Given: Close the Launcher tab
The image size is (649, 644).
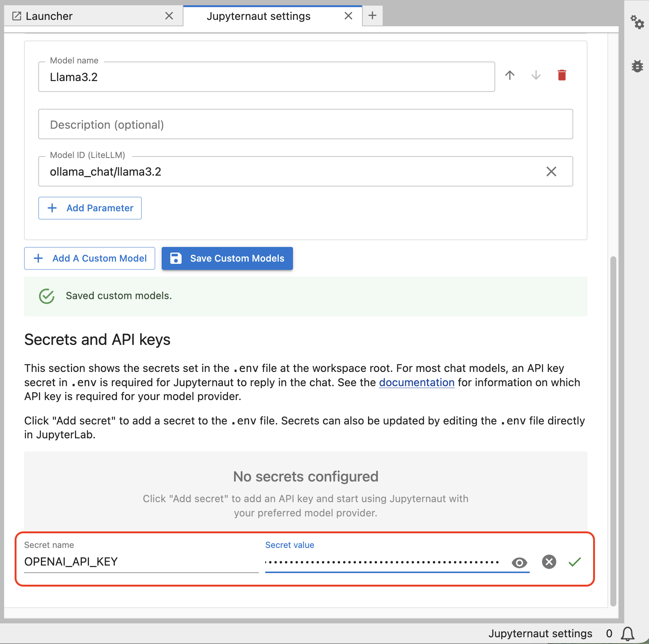Looking at the screenshot, I should click(169, 16).
